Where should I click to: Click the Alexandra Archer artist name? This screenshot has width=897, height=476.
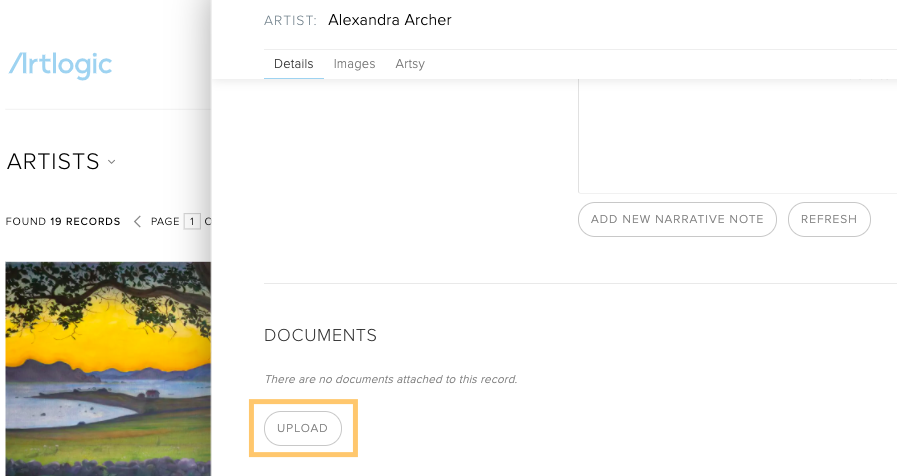click(x=390, y=20)
